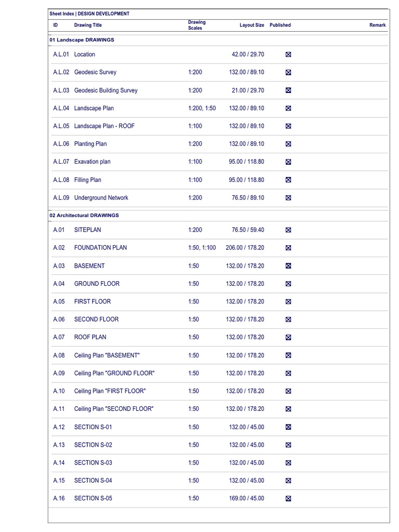Click the Published column header
Viewport: 399px width, 532px height.
point(280,25)
